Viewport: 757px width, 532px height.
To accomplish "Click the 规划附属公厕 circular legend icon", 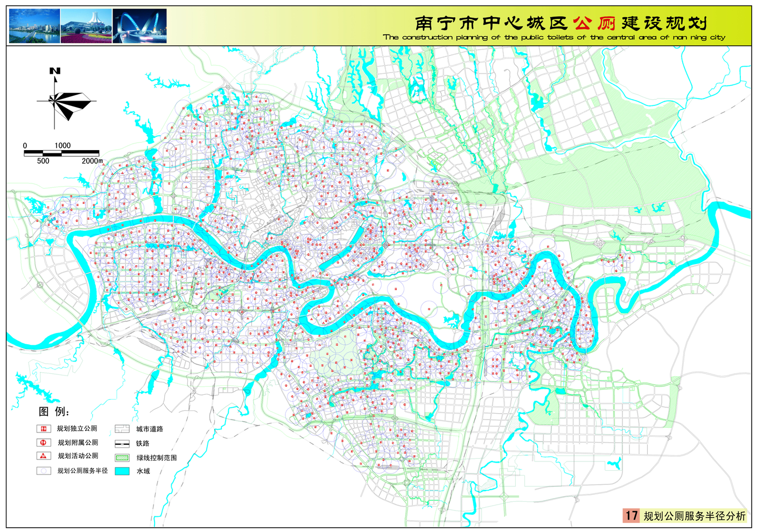I will pyautogui.click(x=44, y=442).
